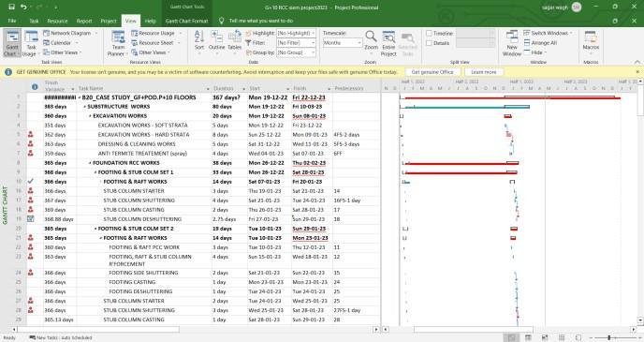Switch to Resource Sheet via status bar icon

(562, 338)
